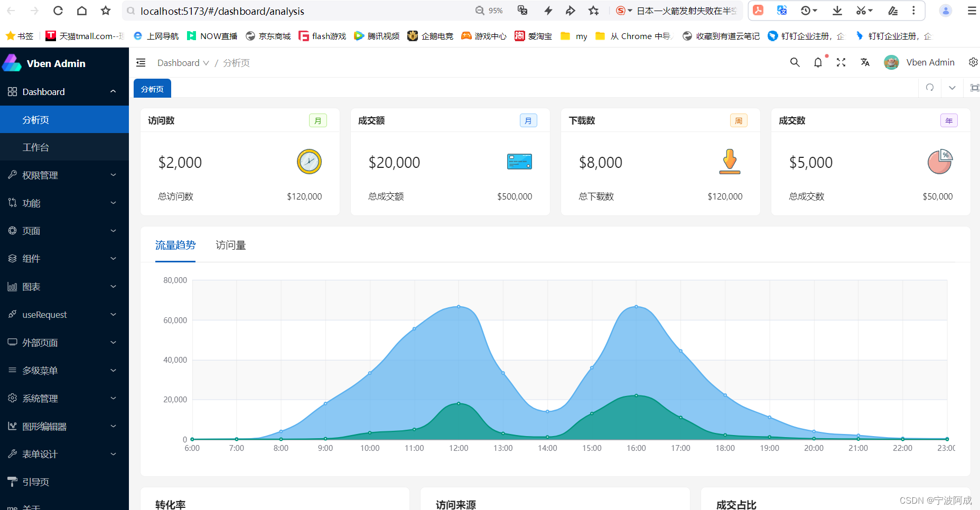Switch language using the translate icon
Viewport: 980px width, 510px height.
(864, 62)
